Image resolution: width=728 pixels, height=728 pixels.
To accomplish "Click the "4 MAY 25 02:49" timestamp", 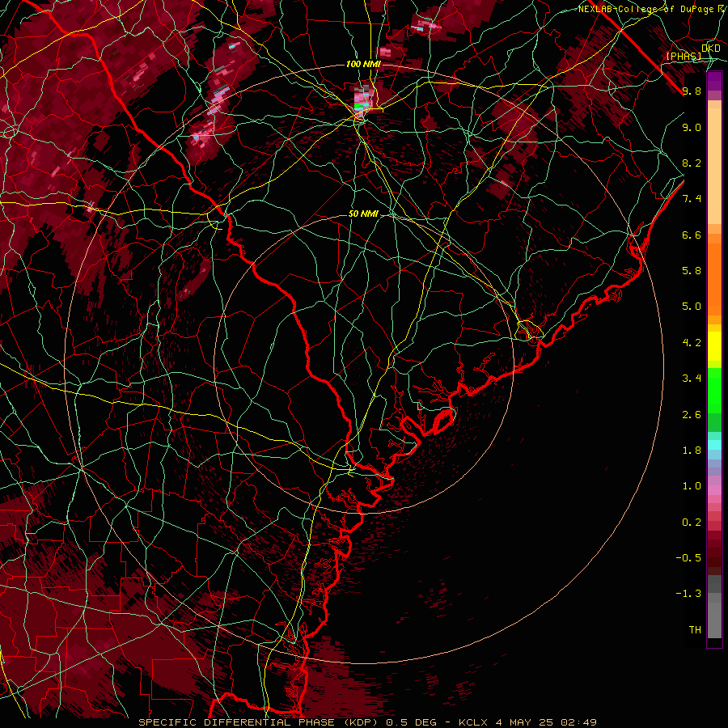I will (546, 722).
